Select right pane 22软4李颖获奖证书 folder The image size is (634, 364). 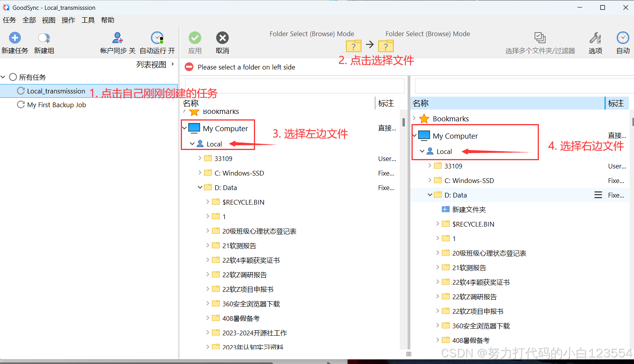[x=481, y=282]
